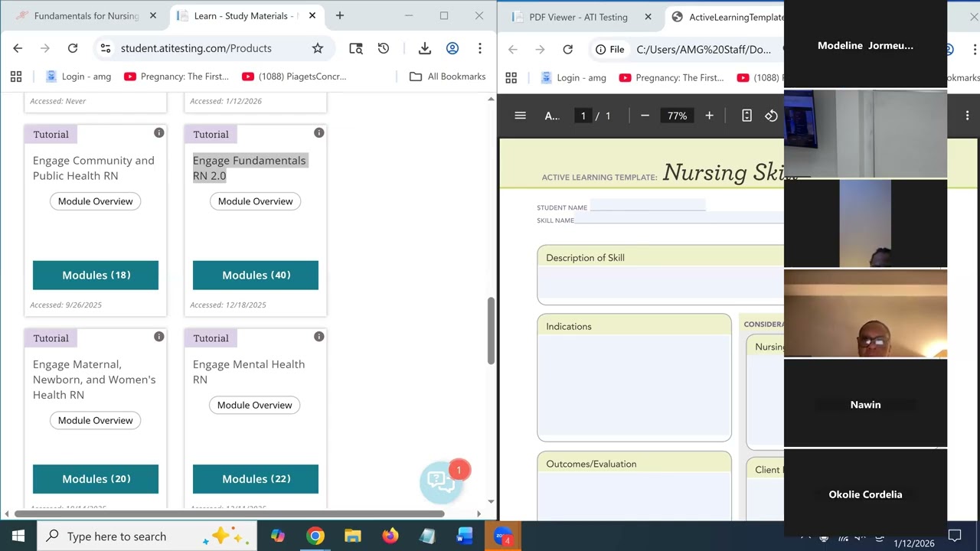Open downloads in the ATI browser window
The image size is (980, 551).
425,48
